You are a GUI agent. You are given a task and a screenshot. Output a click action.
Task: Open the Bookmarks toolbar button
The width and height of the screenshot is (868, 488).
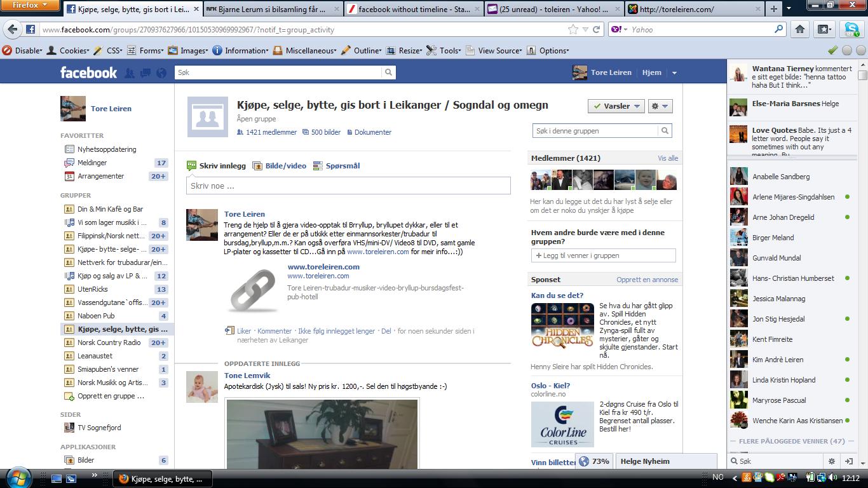[x=824, y=29]
